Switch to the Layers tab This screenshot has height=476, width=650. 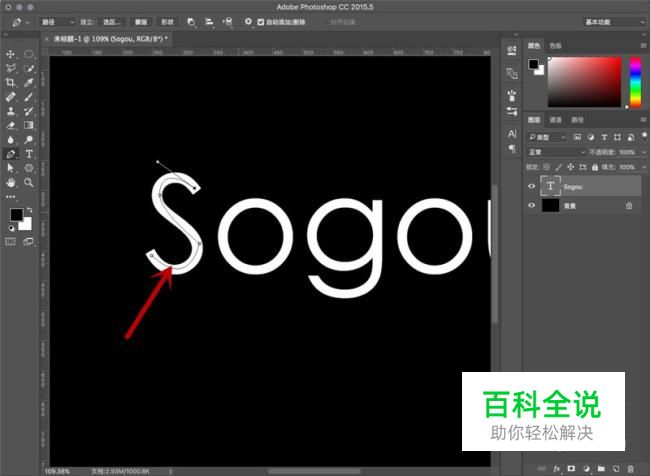pos(534,120)
